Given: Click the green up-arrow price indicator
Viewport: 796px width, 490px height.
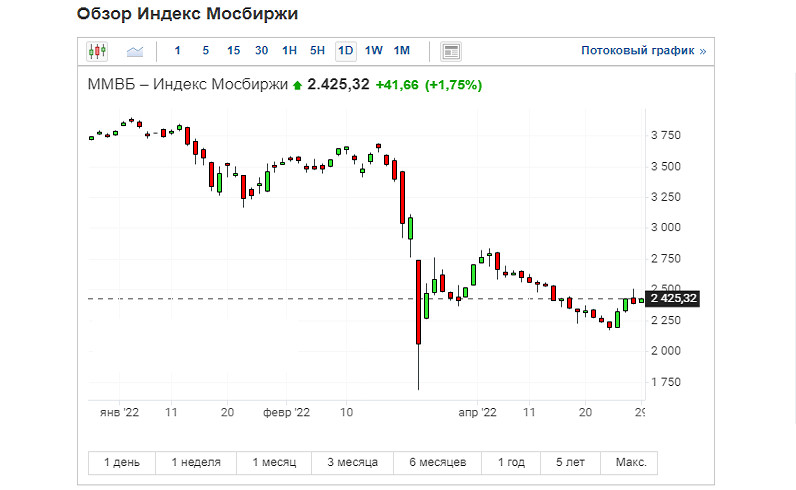Looking at the screenshot, I should tap(297, 85).
